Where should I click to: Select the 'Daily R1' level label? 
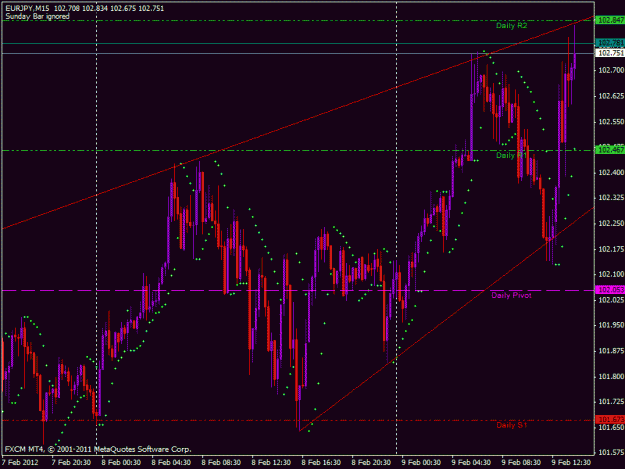511,155
